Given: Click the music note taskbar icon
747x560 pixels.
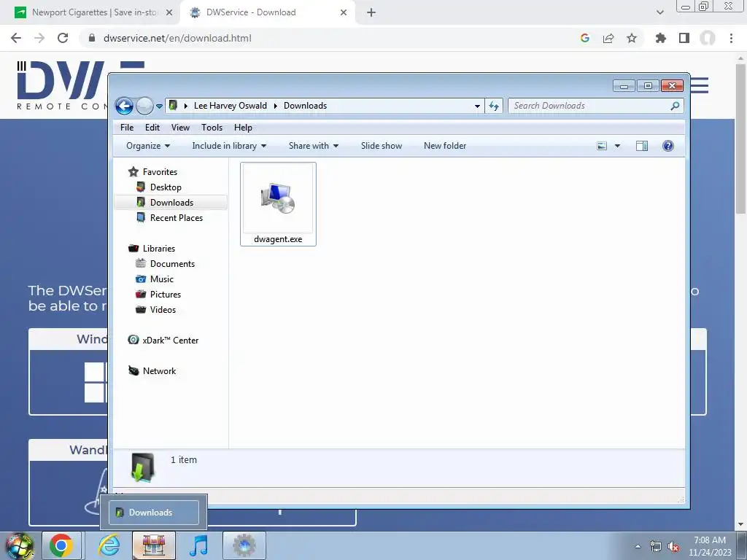Looking at the screenshot, I should (198, 545).
